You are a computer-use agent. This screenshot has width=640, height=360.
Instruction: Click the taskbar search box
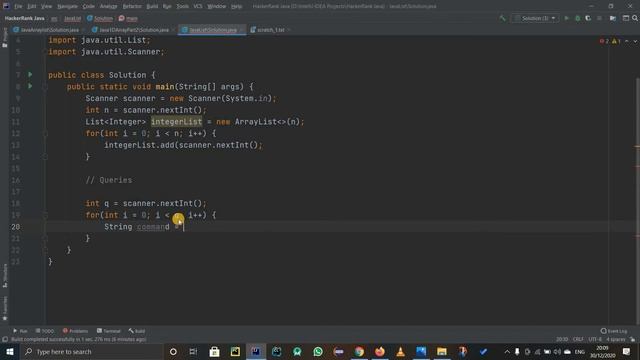(x=91, y=351)
